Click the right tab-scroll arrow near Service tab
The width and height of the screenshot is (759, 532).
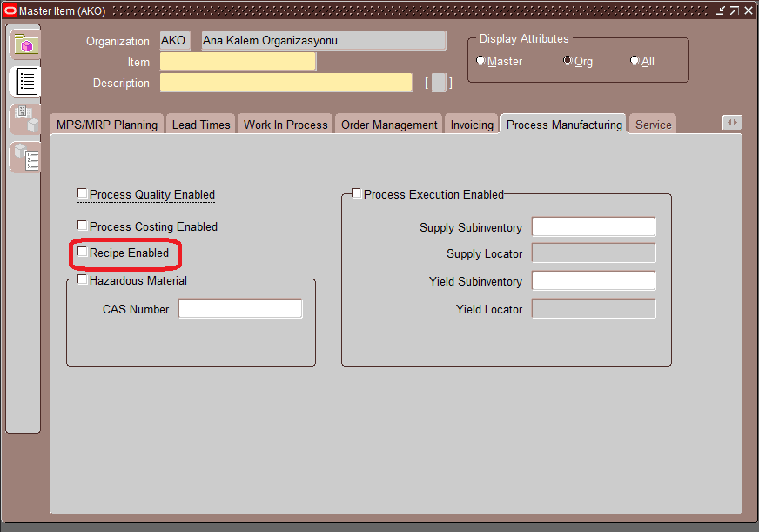pyautogui.click(x=736, y=123)
